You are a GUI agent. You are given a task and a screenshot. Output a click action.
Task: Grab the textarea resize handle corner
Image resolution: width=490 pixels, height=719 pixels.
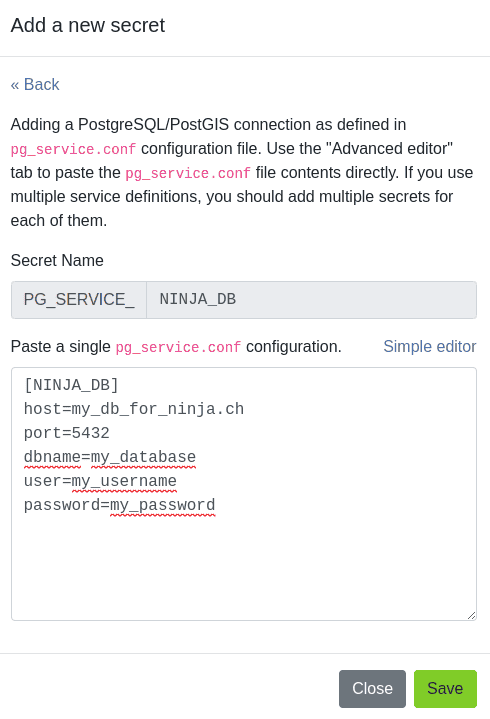471,615
